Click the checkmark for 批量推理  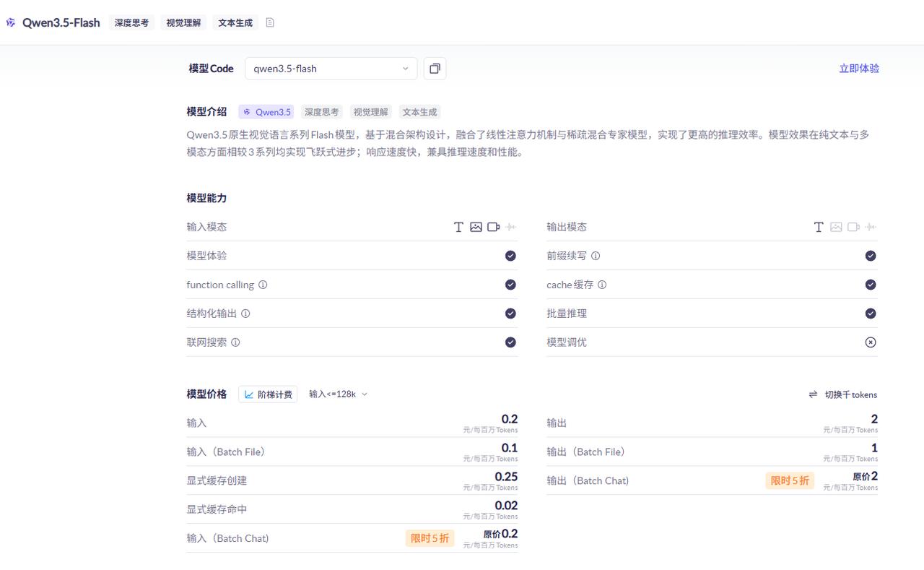[x=871, y=314]
